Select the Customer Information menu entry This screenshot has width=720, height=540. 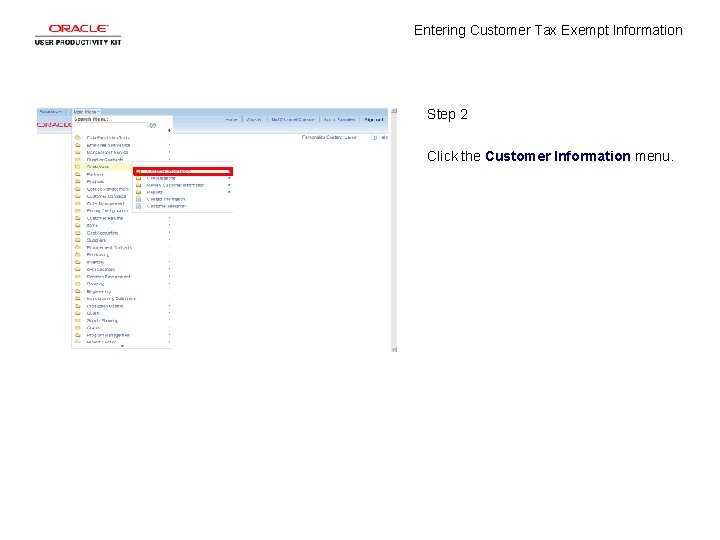(x=183, y=171)
